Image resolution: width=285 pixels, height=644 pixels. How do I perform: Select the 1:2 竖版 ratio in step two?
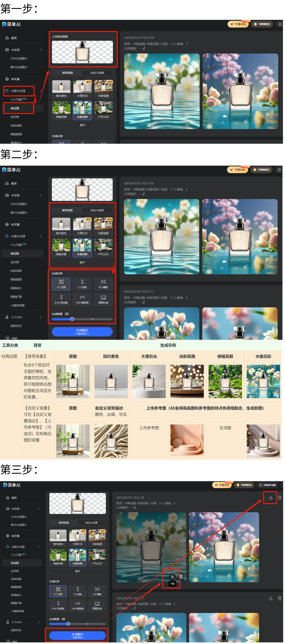82,284
